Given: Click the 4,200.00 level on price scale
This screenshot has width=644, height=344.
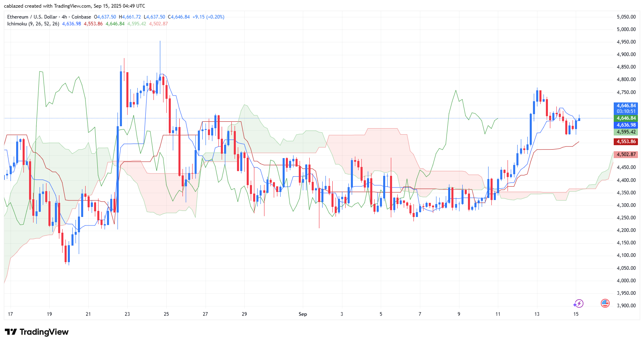Looking at the screenshot, I should click(x=626, y=230).
